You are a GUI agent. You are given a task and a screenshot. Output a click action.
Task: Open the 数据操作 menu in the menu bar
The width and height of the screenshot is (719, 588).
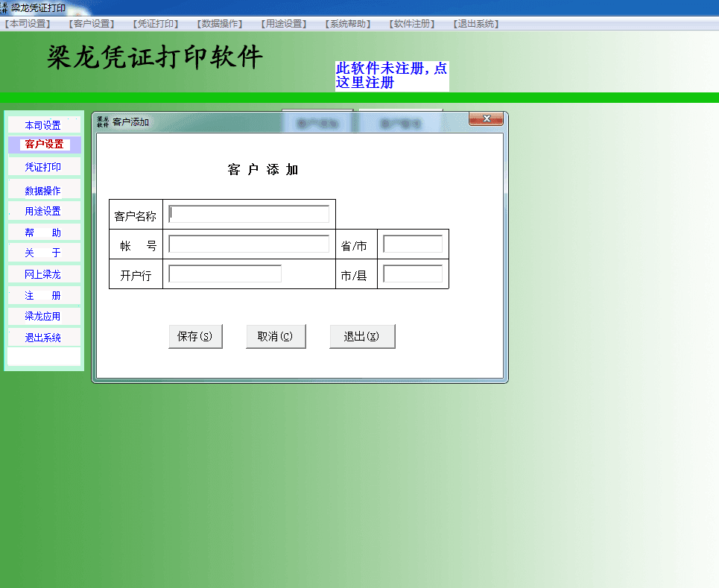pos(220,23)
